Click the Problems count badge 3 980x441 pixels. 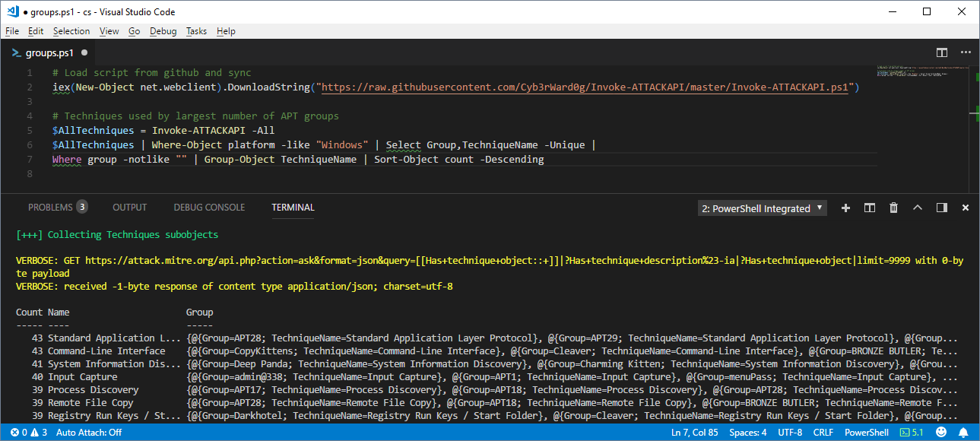[x=82, y=207]
